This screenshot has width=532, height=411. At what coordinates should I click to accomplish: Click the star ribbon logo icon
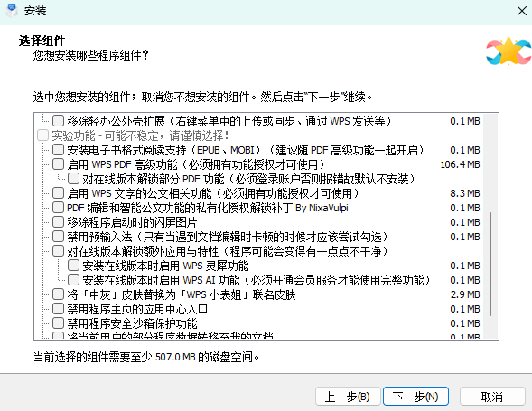pos(509,51)
